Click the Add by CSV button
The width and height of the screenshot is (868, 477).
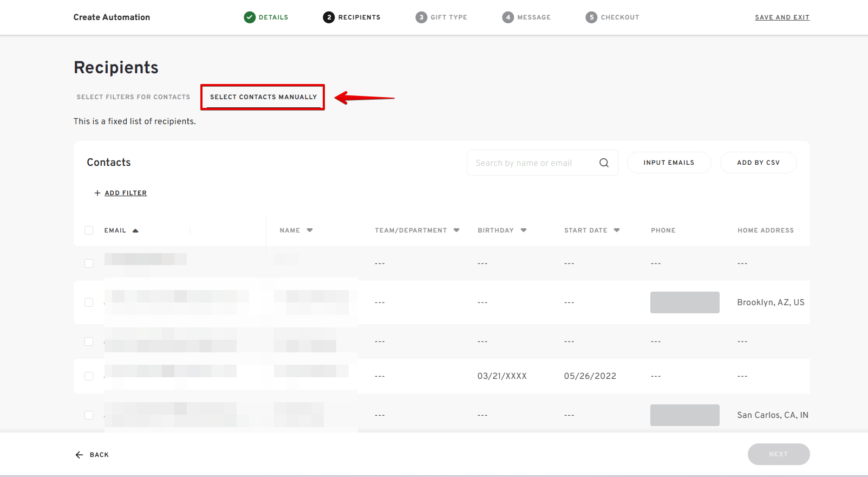point(758,163)
